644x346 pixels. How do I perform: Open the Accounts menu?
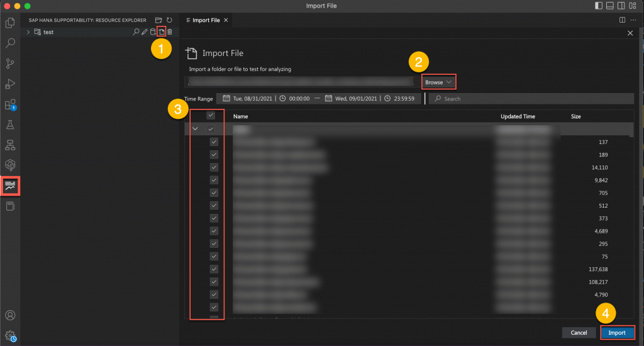tap(10, 315)
